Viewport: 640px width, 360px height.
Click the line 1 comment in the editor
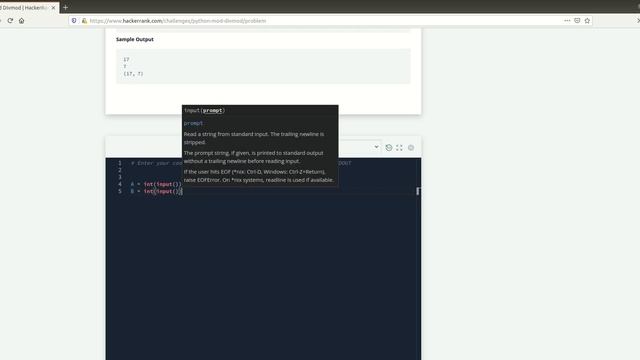pos(157,163)
